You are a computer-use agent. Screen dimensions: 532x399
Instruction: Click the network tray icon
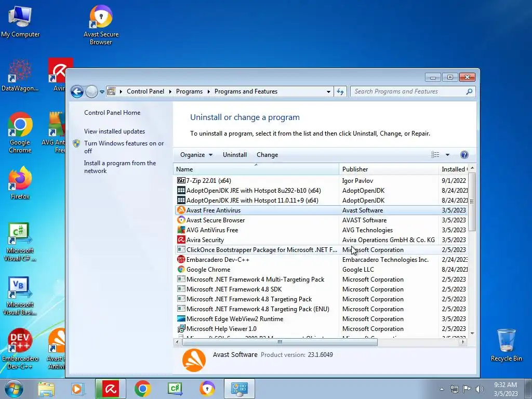point(454,389)
